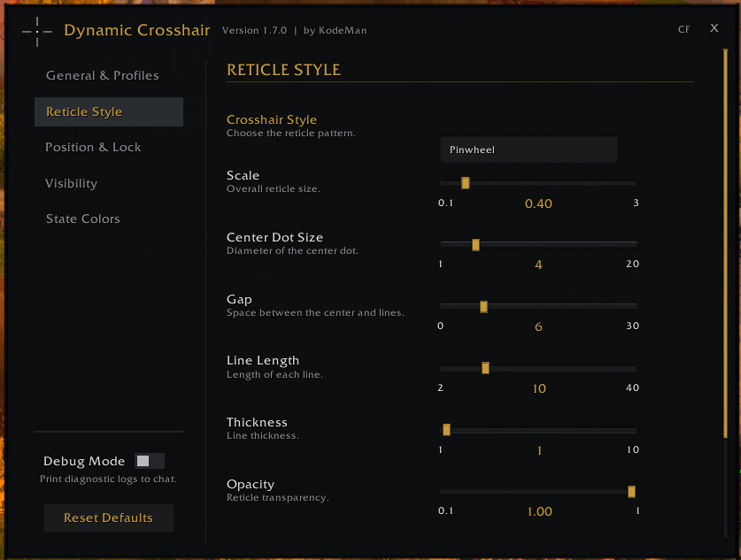Click the Line Length slider handle
The height and width of the screenshot is (560, 741).
tap(485, 368)
